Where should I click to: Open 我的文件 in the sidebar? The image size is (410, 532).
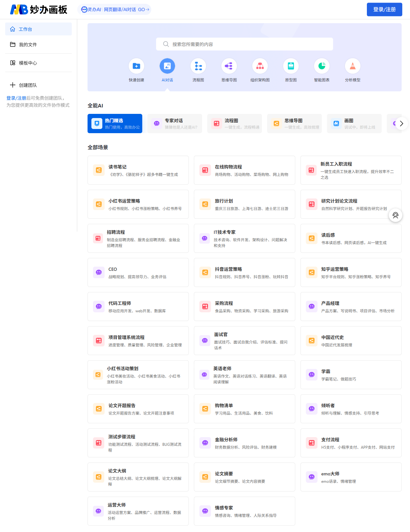click(x=28, y=45)
